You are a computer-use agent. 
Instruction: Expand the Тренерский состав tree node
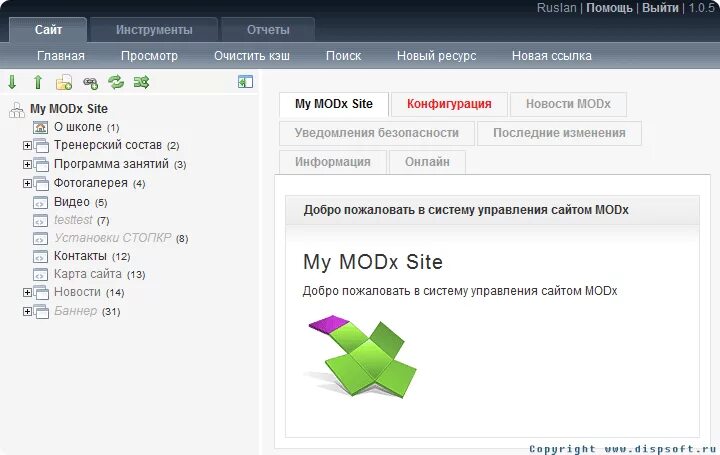[x=27, y=146]
